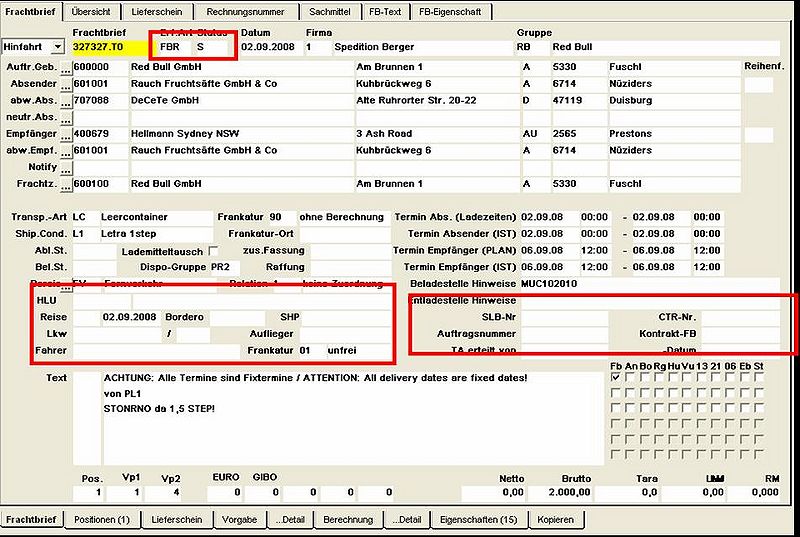Check the first-row An checkbox
The height and width of the screenshot is (537, 800).
pyautogui.click(x=630, y=378)
